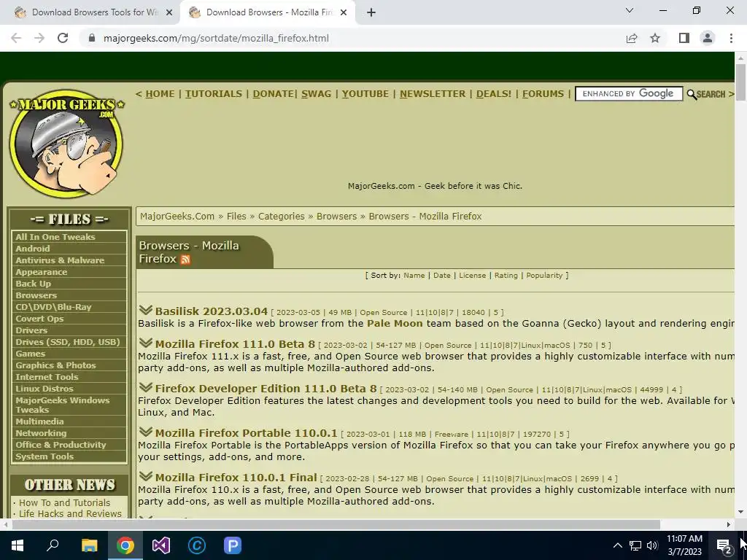The height and width of the screenshot is (560, 747).
Task: Expand Firefox Developer Edition arrow
Action: pyautogui.click(x=145, y=388)
